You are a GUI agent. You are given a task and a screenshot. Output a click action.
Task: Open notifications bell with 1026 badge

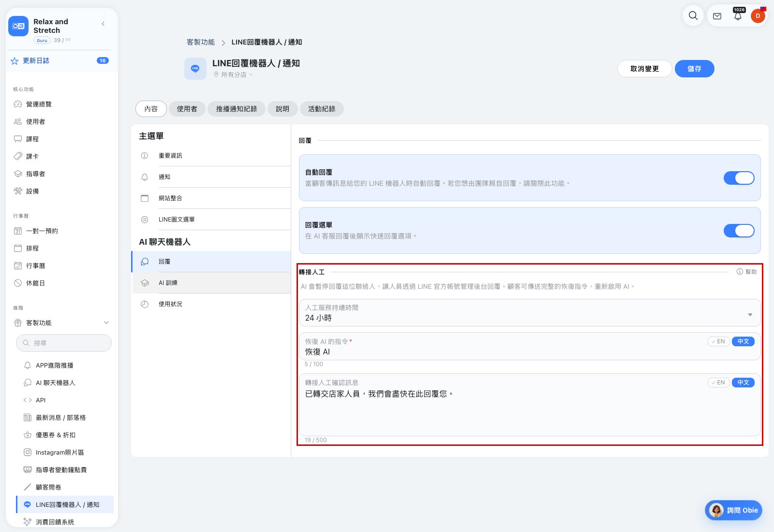pyautogui.click(x=738, y=16)
